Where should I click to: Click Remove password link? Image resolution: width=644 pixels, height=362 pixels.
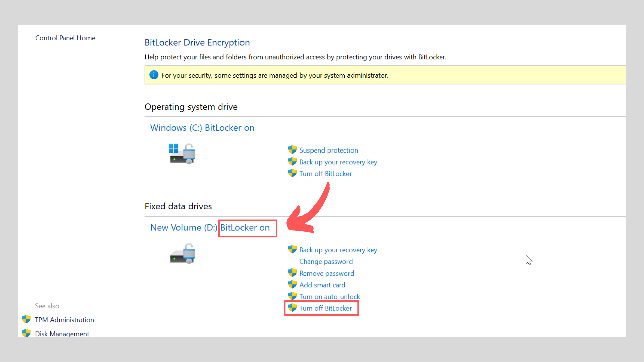point(326,273)
